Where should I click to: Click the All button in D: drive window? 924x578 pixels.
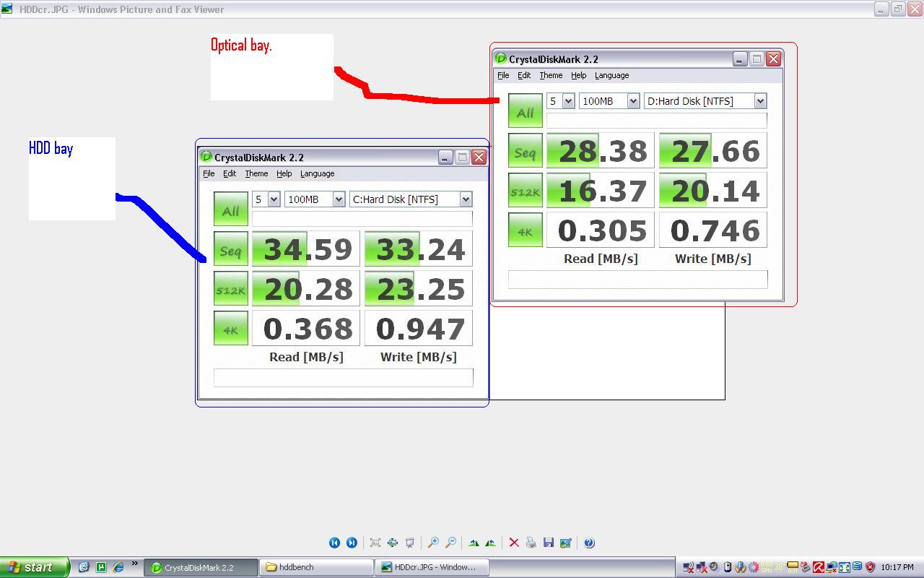click(526, 111)
